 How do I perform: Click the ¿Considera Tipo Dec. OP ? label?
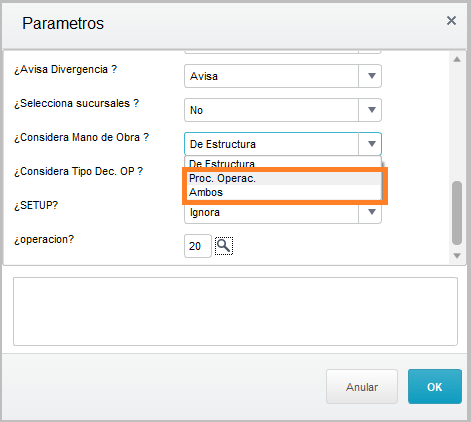78,171
